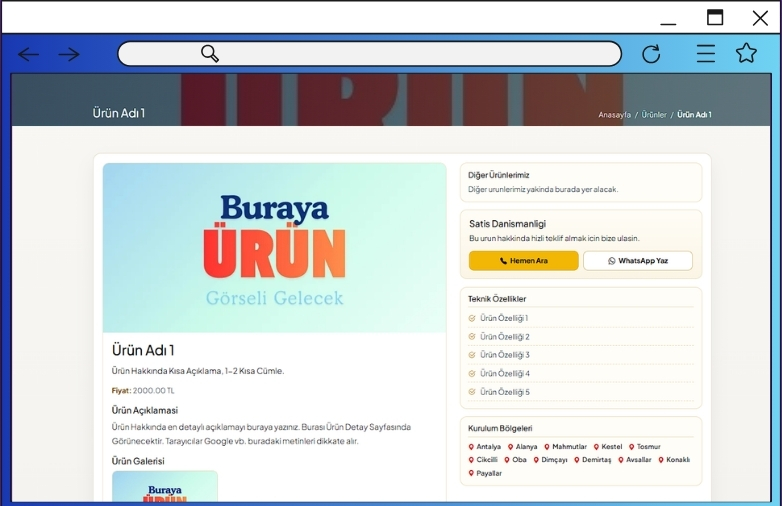Open the browser hamburger menu
This screenshot has height=506, width=782.
pos(706,54)
